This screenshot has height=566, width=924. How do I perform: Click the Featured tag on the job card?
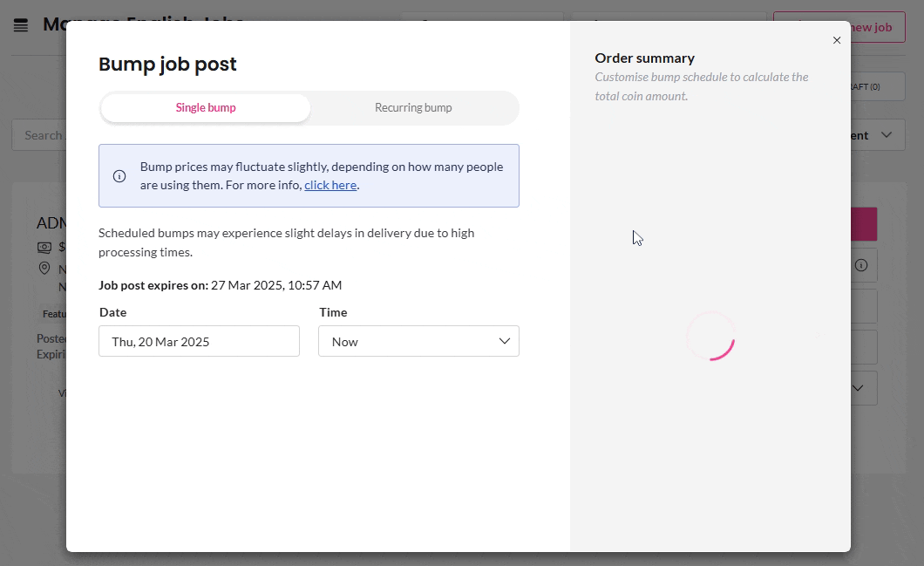tap(53, 314)
